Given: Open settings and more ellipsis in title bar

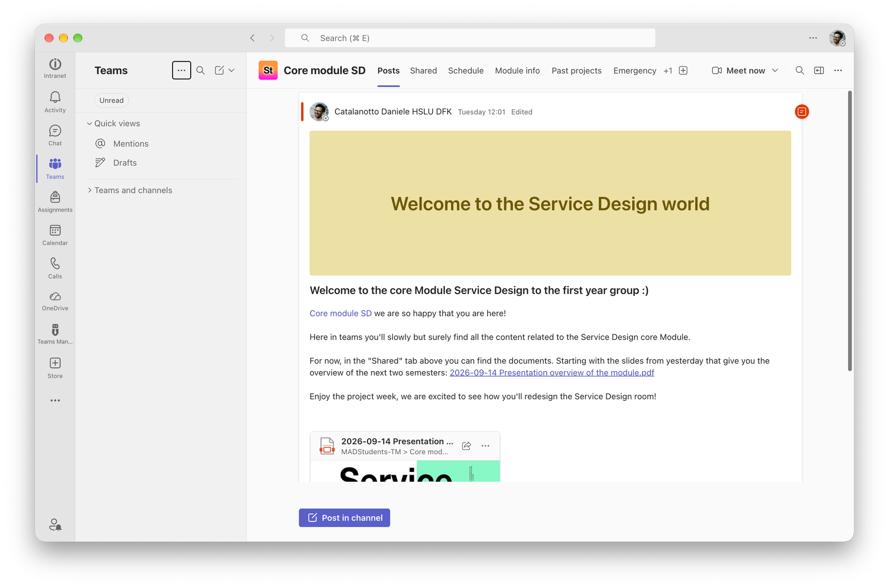Looking at the screenshot, I should pyautogui.click(x=813, y=38).
